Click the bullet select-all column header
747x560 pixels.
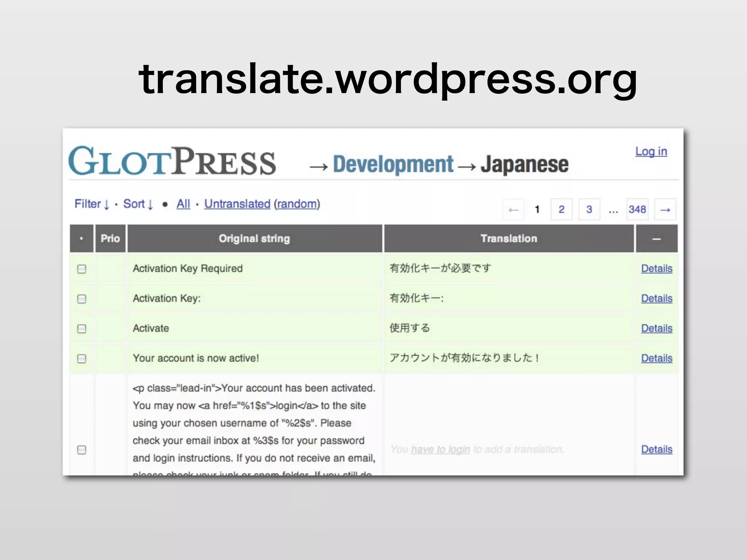pyautogui.click(x=81, y=238)
